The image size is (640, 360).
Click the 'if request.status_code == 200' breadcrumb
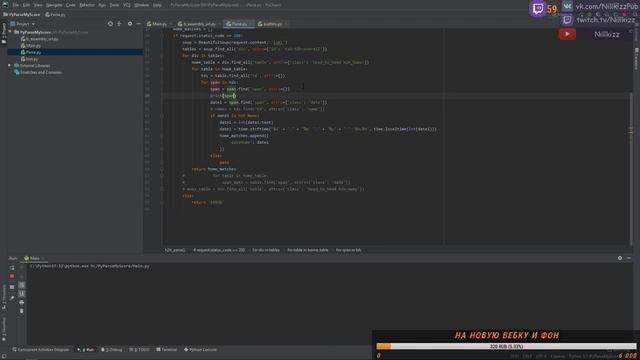click(219, 250)
